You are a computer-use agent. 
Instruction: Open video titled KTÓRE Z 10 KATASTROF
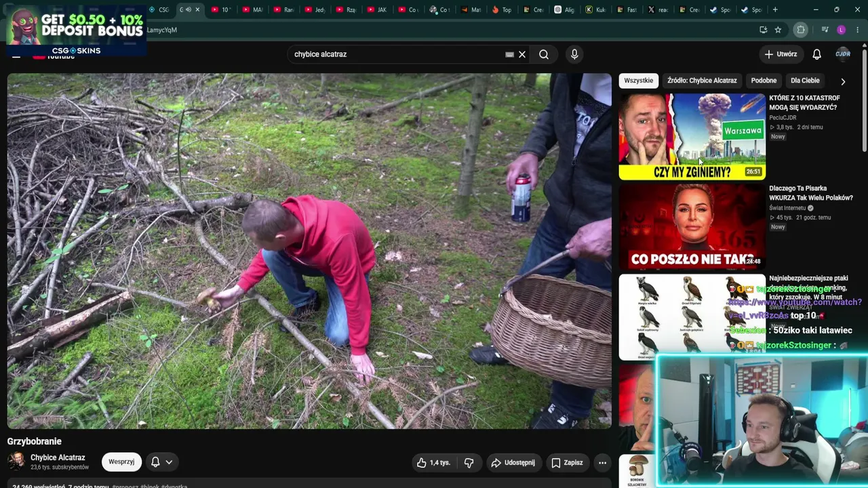[804, 102]
